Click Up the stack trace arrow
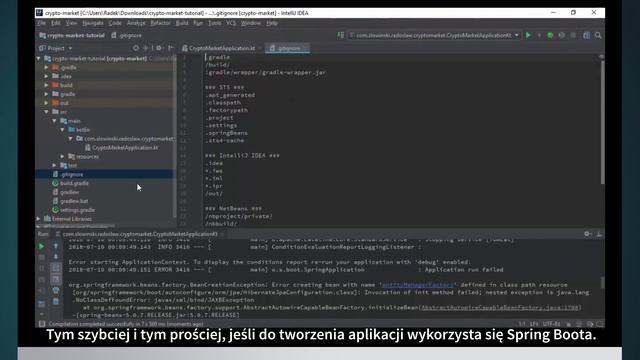This screenshot has width=640, height=360. tap(56, 247)
